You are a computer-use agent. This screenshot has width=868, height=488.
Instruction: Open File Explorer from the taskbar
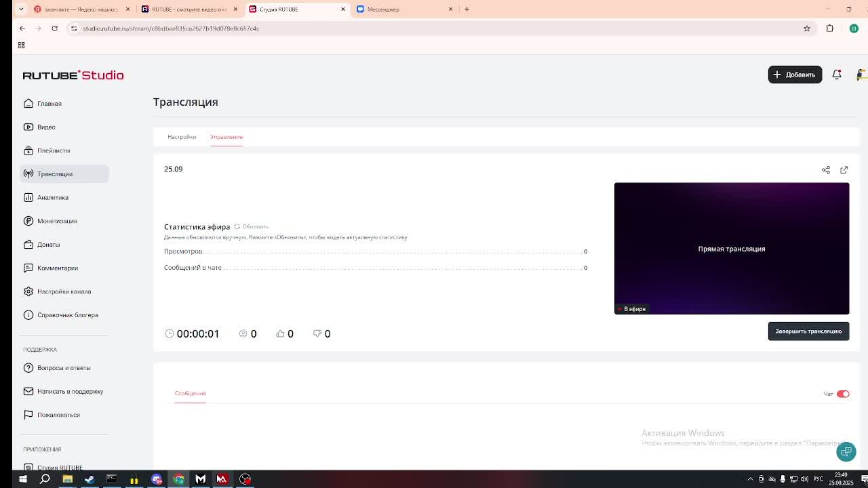tap(67, 479)
